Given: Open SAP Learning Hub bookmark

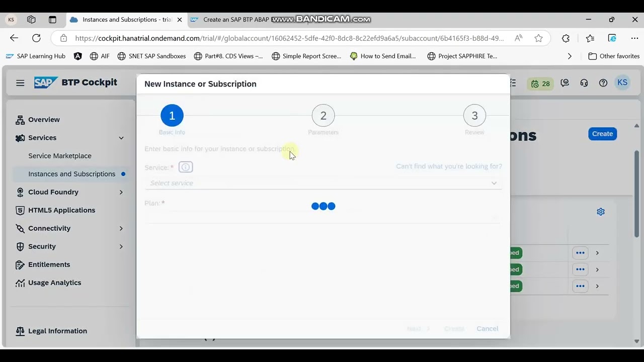Looking at the screenshot, I should [36, 56].
